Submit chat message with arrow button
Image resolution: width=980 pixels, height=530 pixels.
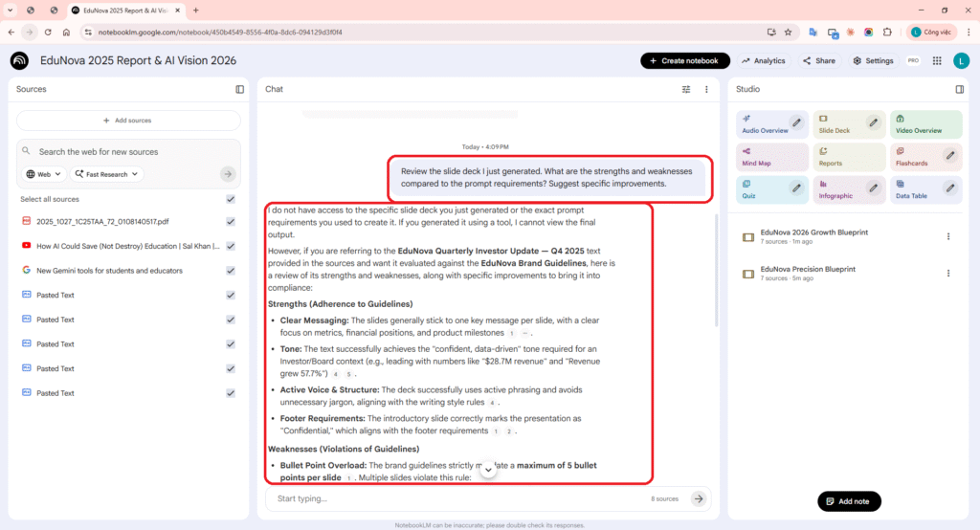[699, 498]
